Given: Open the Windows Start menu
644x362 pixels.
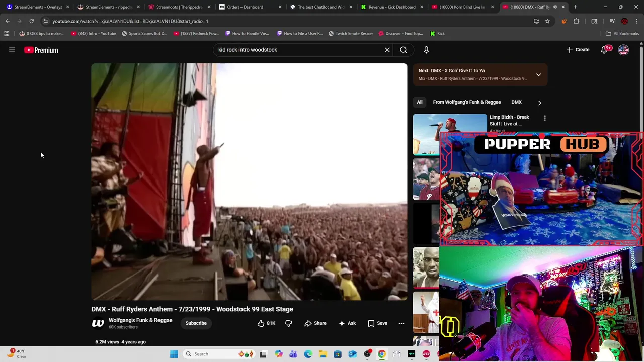Looking at the screenshot, I should tap(174, 354).
